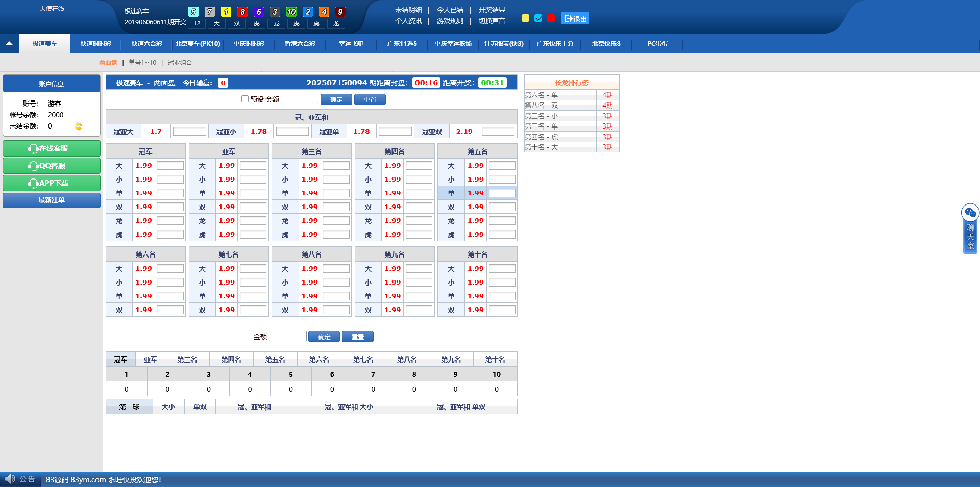Click the maroon number 9 result ball
This screenshot has width=980, height=487.
click(x=340, y=12)
